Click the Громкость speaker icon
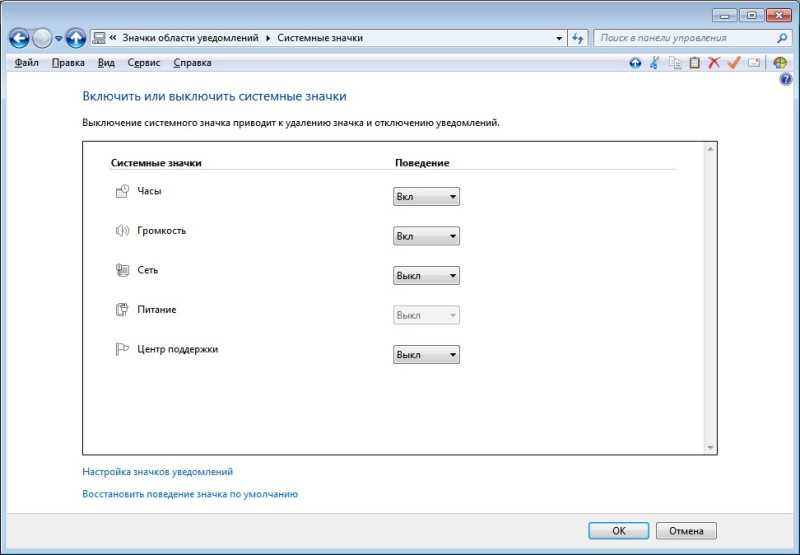This screenshot has width=800, height=555. coord(122,231)
